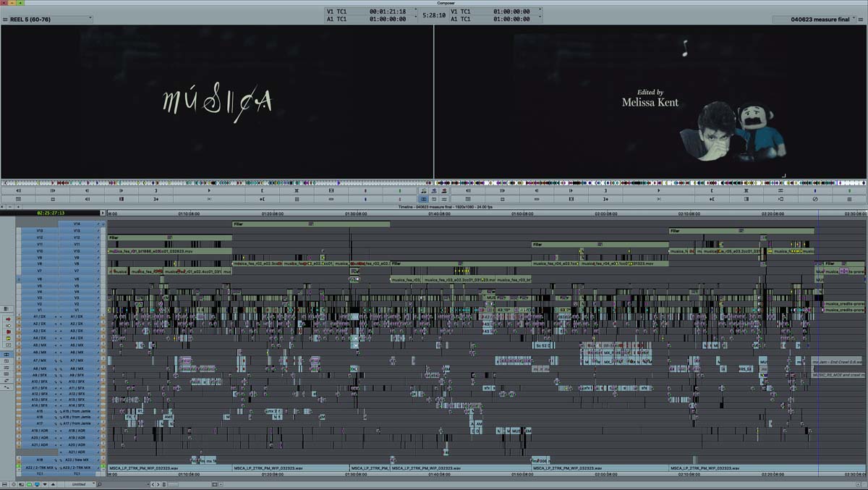Toggle record track A15 / from Jamie selector

pos(77,411)
